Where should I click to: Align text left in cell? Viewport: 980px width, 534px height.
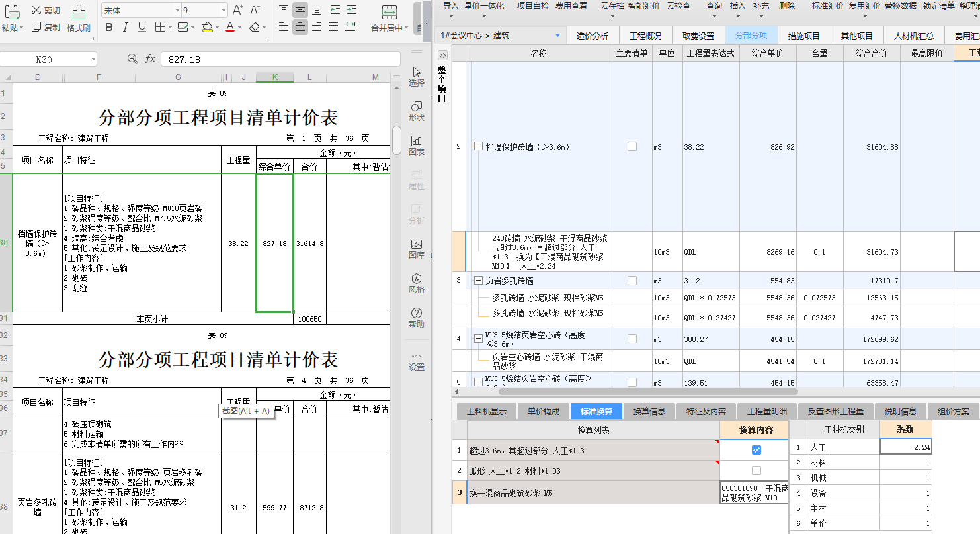(x=283, y=27)
